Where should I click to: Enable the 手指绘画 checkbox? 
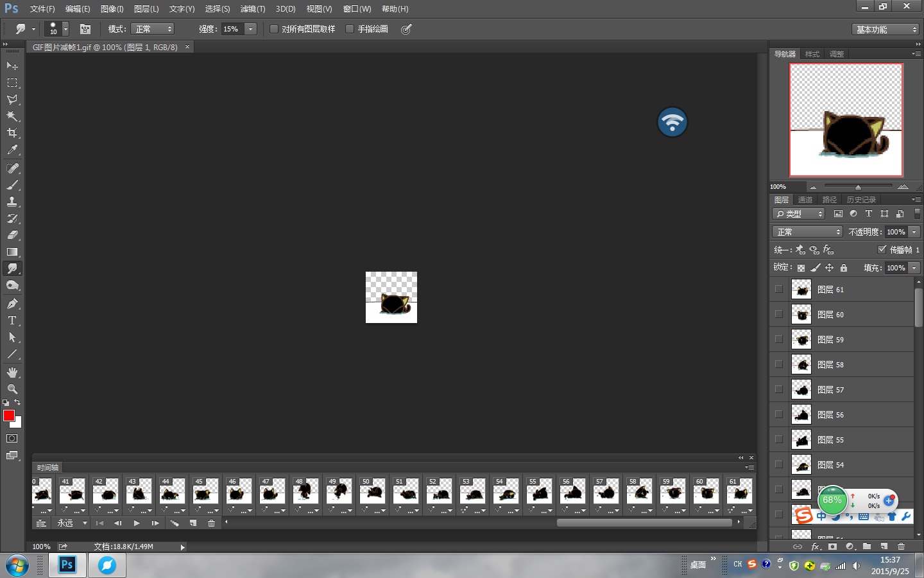[350, 29]
